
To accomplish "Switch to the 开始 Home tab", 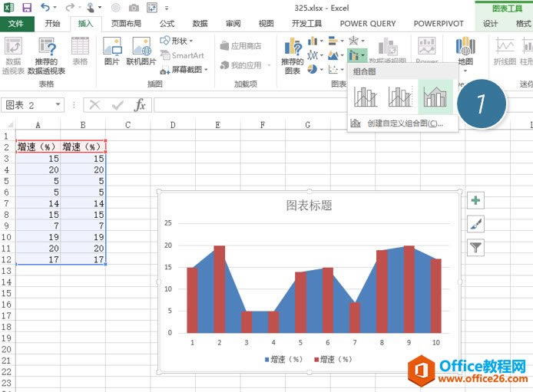I will pyautogui.click(x=52, y=24).
